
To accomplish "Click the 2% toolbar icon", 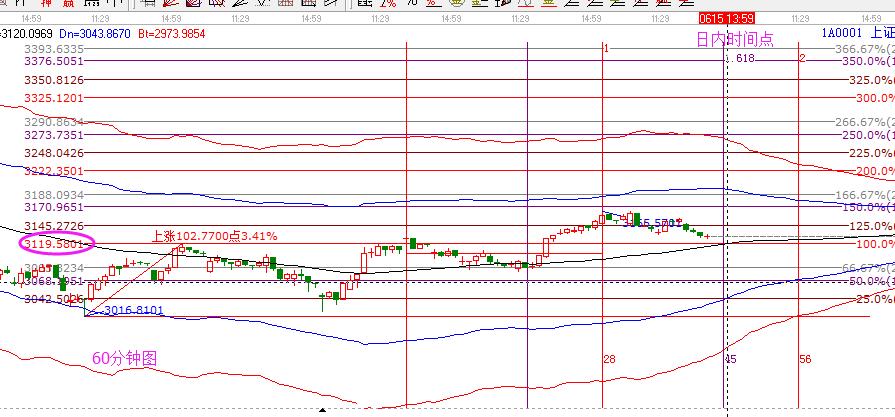I will pos(387,4).
